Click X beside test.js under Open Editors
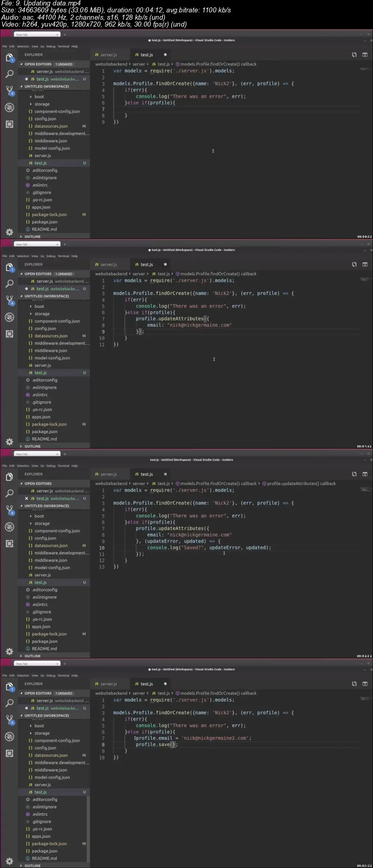Viewport: 373px width, 868px height. (x=26, y=498)
